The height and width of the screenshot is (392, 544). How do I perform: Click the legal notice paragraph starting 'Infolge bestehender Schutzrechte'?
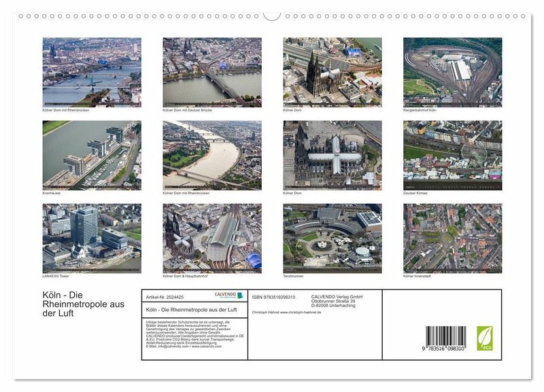point(195,334)
